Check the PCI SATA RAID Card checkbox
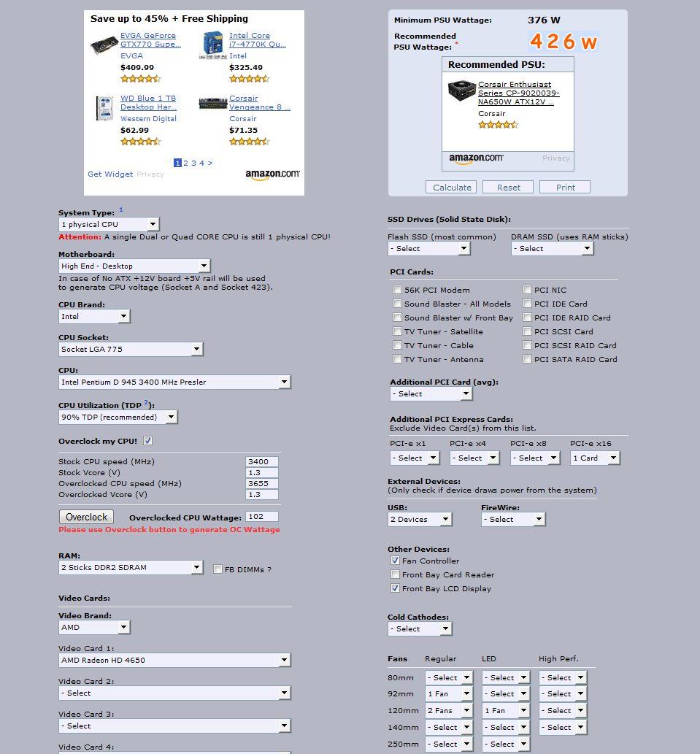Viewport: 700px width, 754px height. [x=528, y=358]
